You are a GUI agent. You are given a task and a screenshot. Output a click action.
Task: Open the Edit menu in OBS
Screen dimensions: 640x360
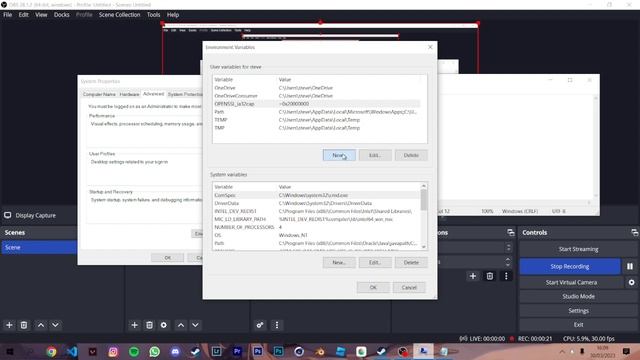point(24,15)
